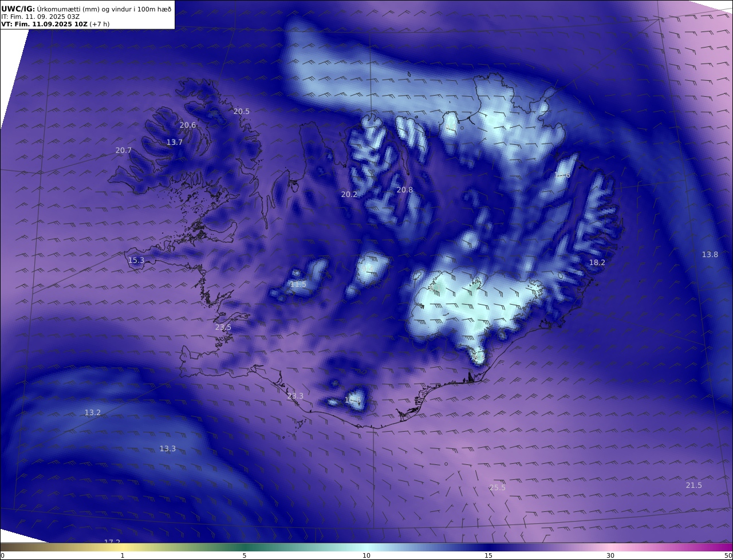733x560 pixels.
Task: Click the colorbar tick label 5
Action: [245, 555]
